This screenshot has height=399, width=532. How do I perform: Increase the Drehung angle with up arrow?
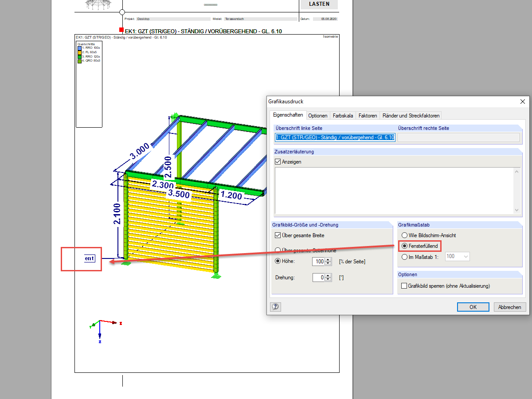[x=328, y=276]
